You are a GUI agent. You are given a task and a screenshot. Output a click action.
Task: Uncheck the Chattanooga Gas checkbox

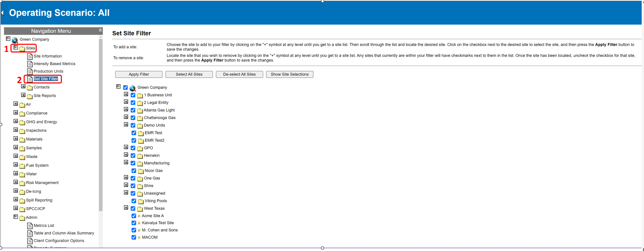point(133,118)
